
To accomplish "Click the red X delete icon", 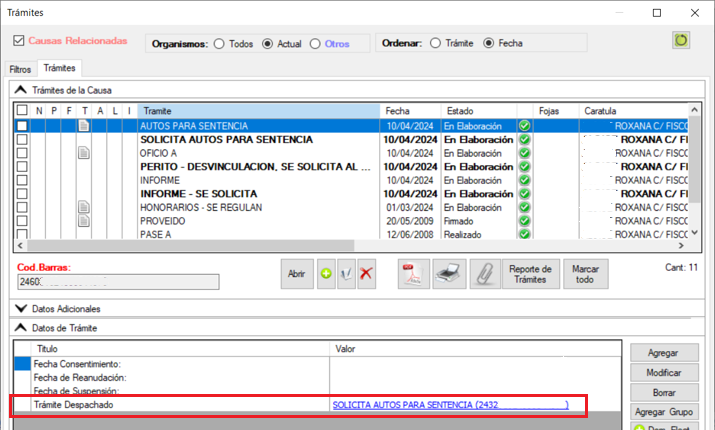I will [367, 275].
